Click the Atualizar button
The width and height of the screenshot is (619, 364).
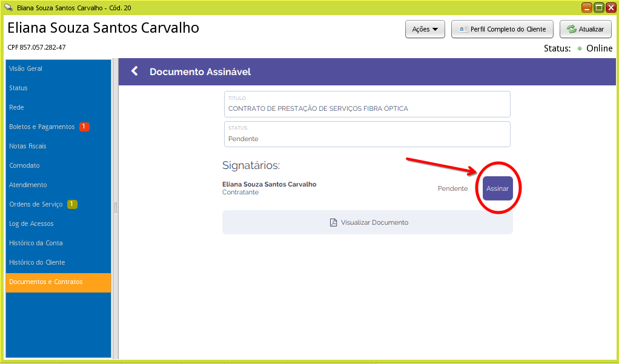point(585,28)
